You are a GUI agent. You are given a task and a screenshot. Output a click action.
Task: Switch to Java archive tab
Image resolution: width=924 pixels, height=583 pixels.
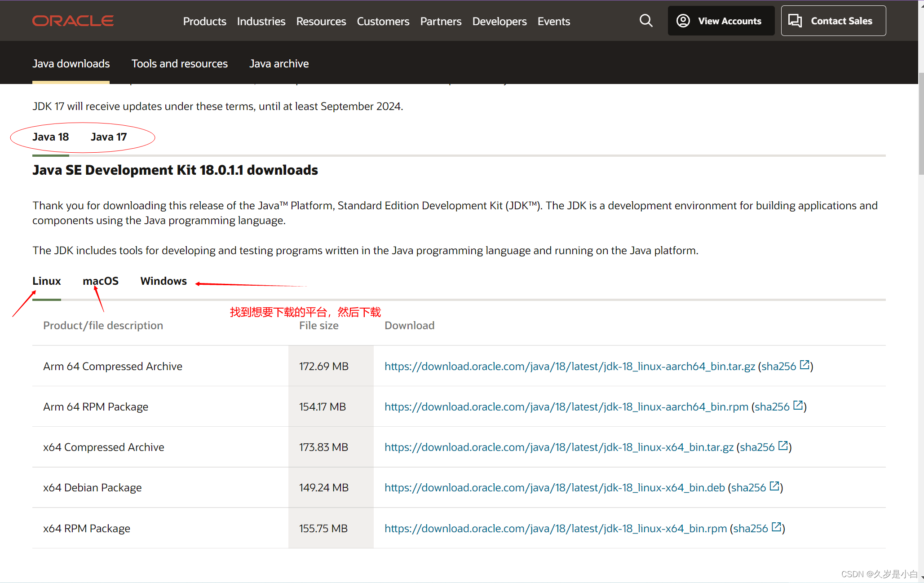tap(279, 63)
